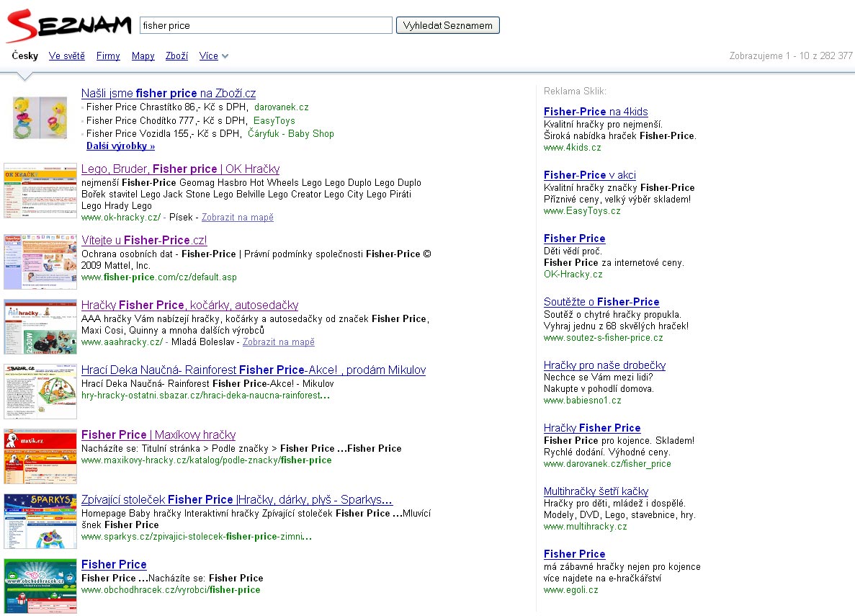Click the www.fisher-price.com/cz/default.asp URL
855x616 pixels.
(159, 277)
